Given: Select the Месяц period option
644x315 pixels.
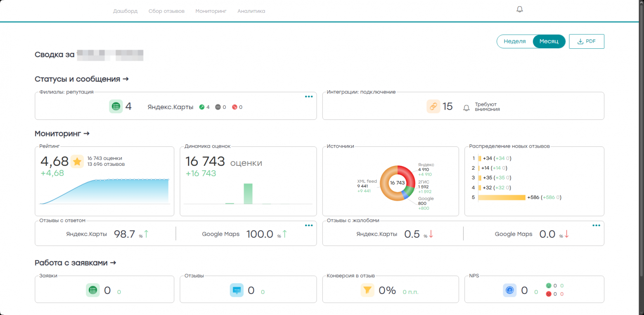Looking at the screenshot, I should click(x=549, y=41).
